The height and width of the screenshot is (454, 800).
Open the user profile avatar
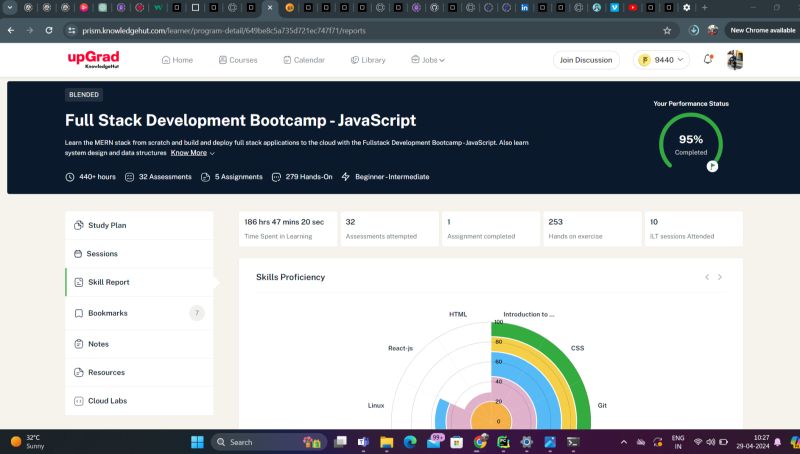point(735,60)
